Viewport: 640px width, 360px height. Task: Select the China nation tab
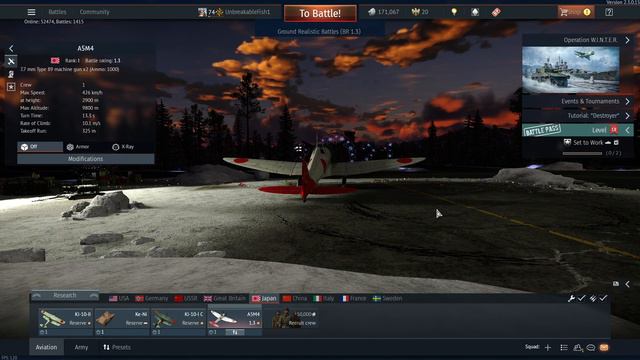coord(295,298)
